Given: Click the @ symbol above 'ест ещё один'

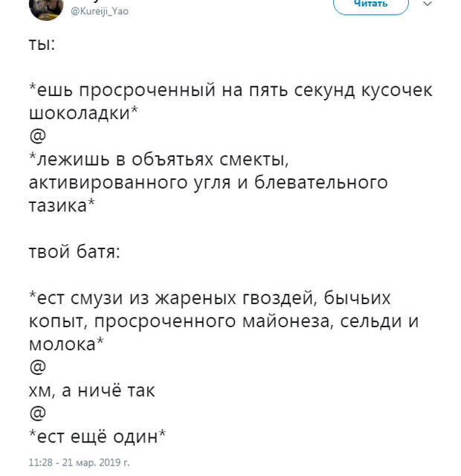Looking at the screenshot, I should (x=38, y=413).
